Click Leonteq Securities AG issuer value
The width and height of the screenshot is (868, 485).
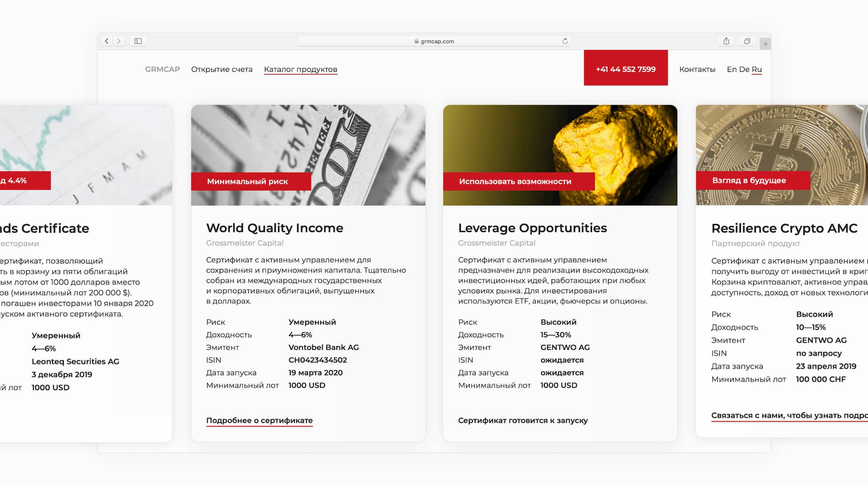tap(75, 362)
